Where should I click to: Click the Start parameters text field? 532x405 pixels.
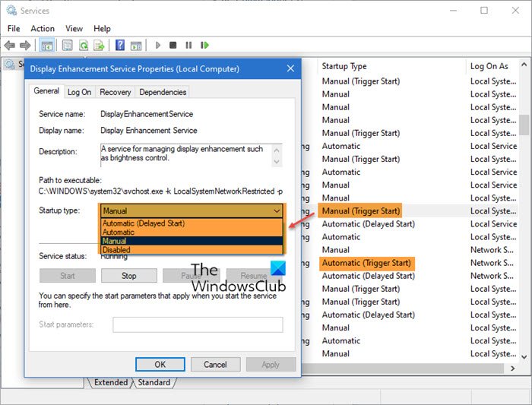198,324
